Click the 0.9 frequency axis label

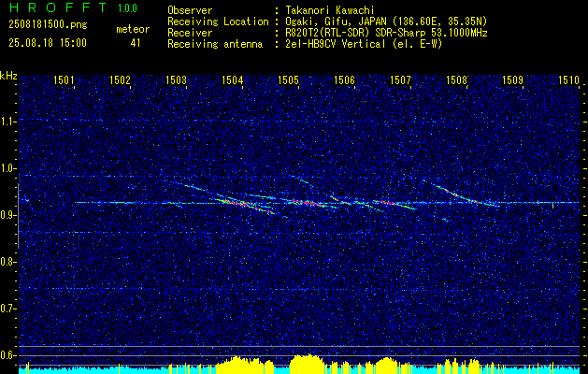[x=8, y=215]
